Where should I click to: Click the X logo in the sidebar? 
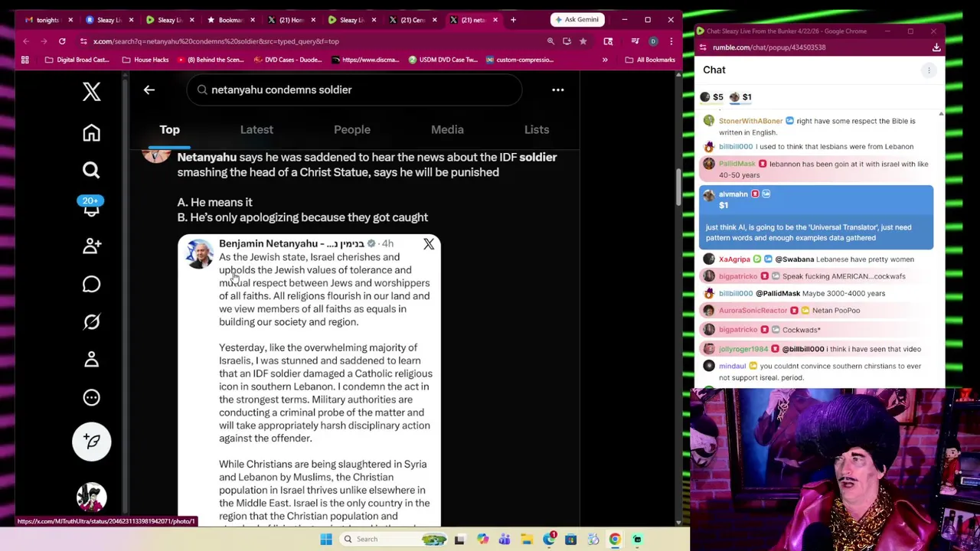pos(92,92)
